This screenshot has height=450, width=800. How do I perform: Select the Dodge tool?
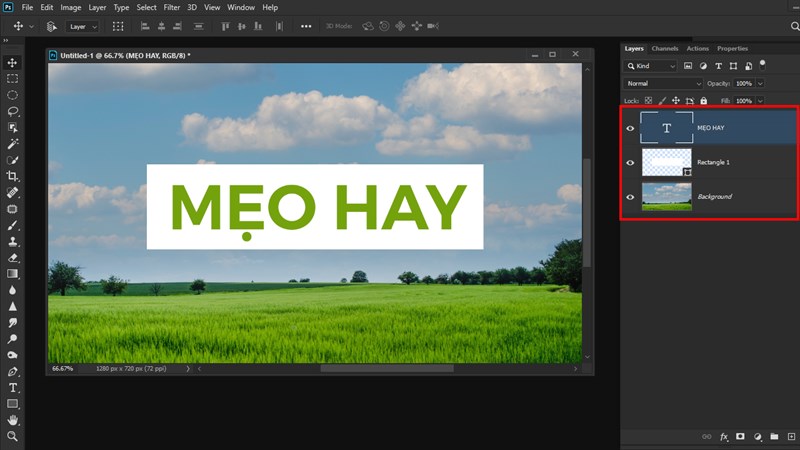(x=12, y=339)
